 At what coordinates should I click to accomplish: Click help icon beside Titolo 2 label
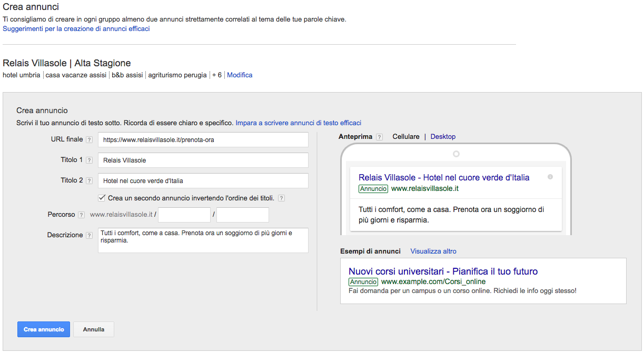pos(89,181)
